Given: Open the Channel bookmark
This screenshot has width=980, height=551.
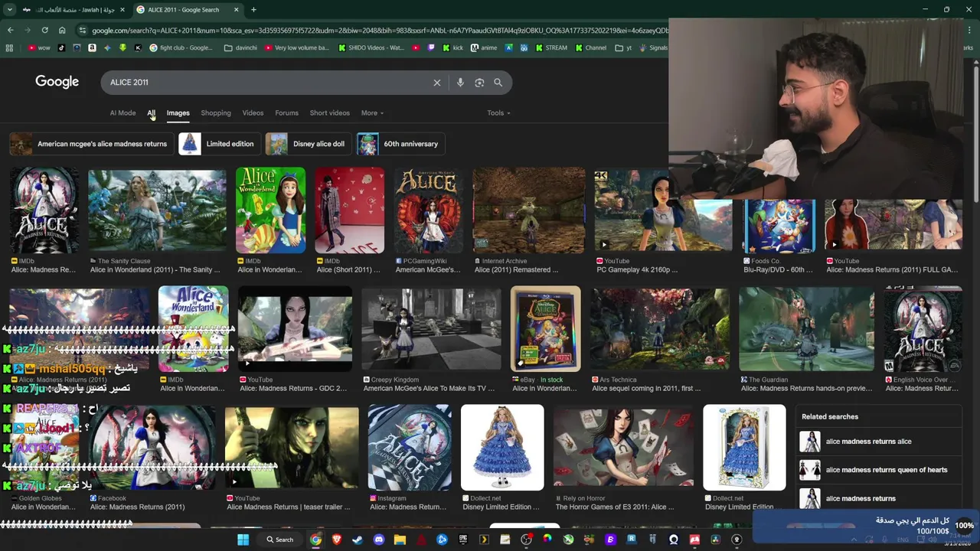Looking at the screenshot, I should [x=590, y=47].
